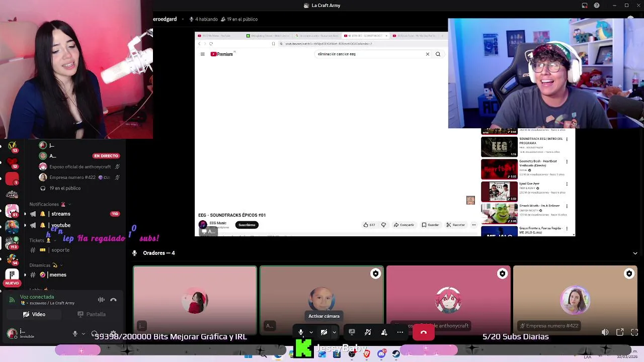Switch to the first YouTube browser tab
644x362 pixels.
click(217, 36)
